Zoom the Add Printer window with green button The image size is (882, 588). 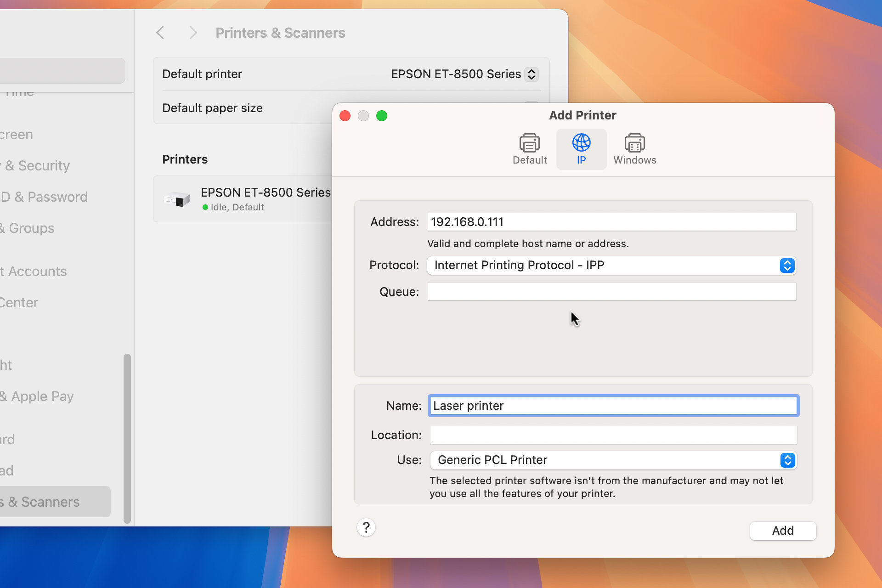[x=382, y=116]
